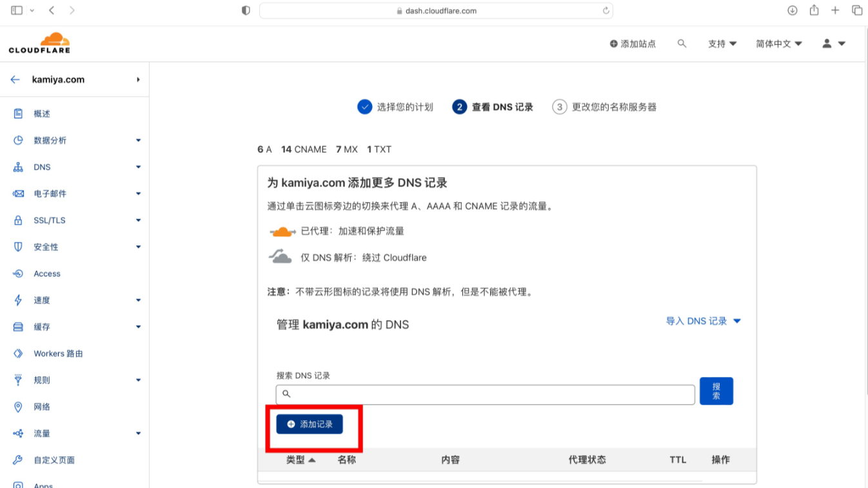Click the Traffic (流量) share icon
Image resolution: width=868 pixels, height=488 pixels.
[18, 434]
